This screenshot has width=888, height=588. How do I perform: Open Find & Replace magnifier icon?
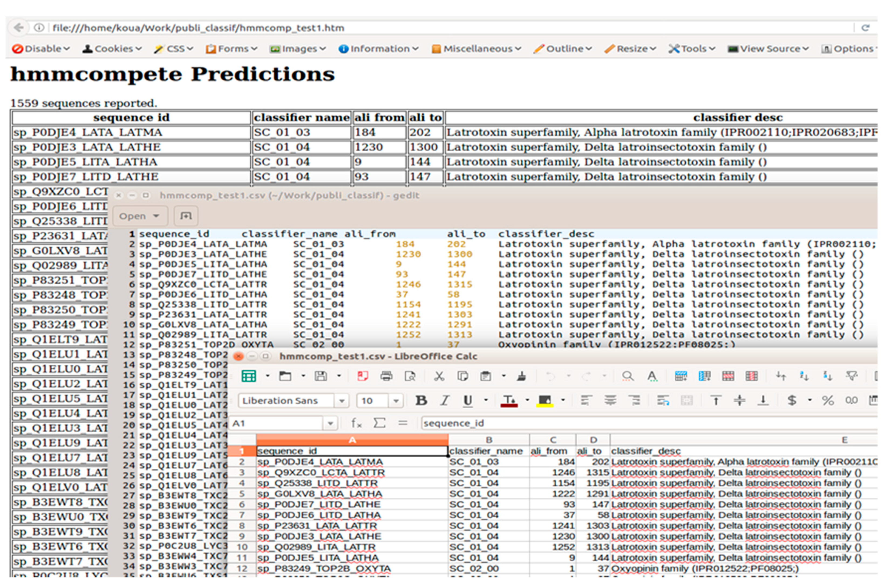pos(627,376)
